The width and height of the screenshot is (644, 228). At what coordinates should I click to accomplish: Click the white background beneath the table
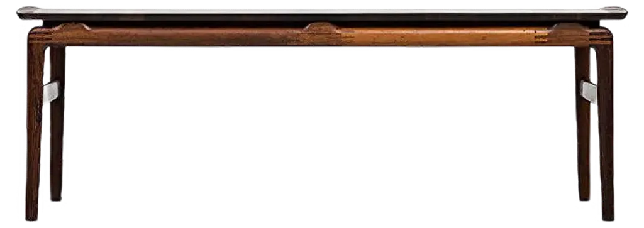click(322, 135)
